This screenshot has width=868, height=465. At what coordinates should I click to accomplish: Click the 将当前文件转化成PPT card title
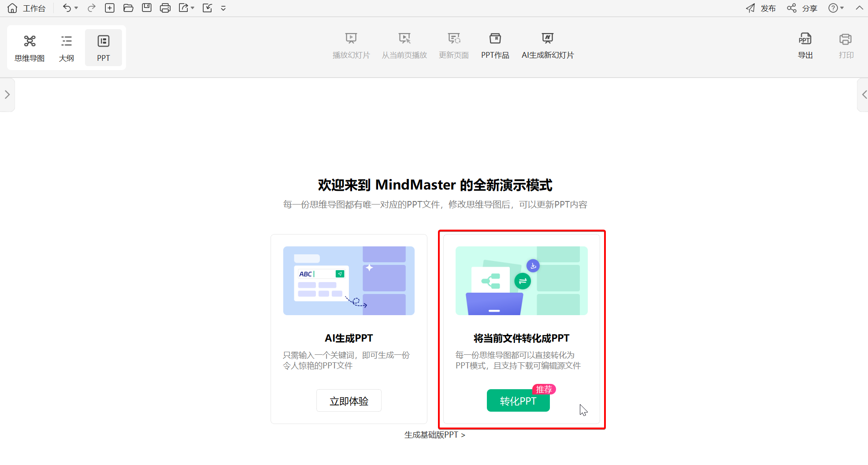[521, 338]
